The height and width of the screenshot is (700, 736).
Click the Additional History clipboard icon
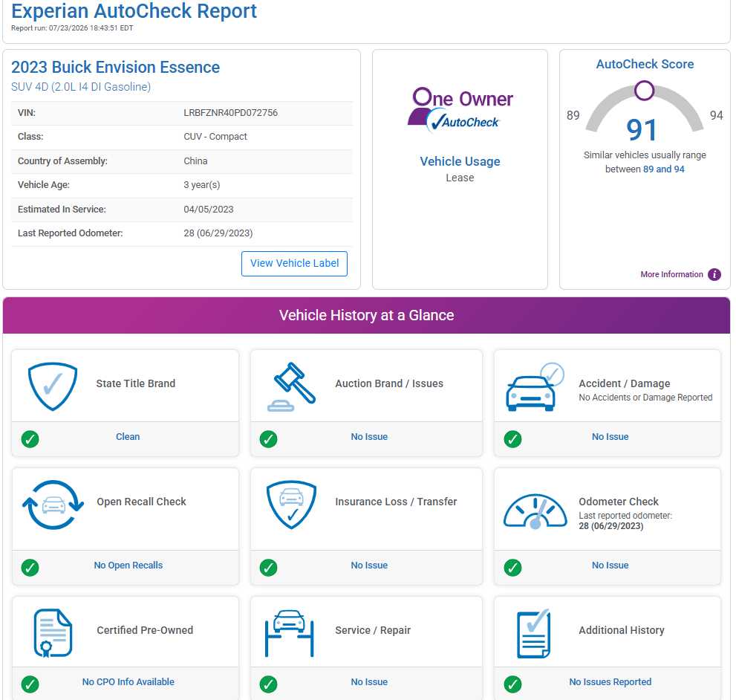534,633
